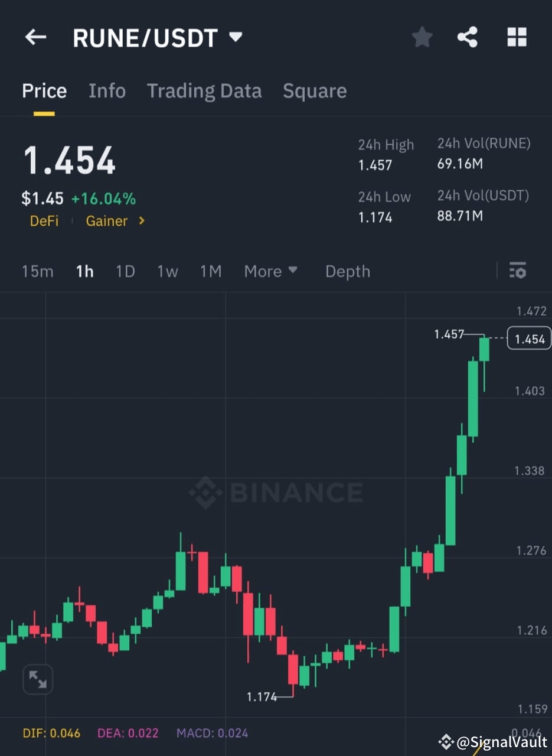This screenshot has width=552, height=756.
Task: Open chart settings icon beside Depth
Action: coord(517,271)
